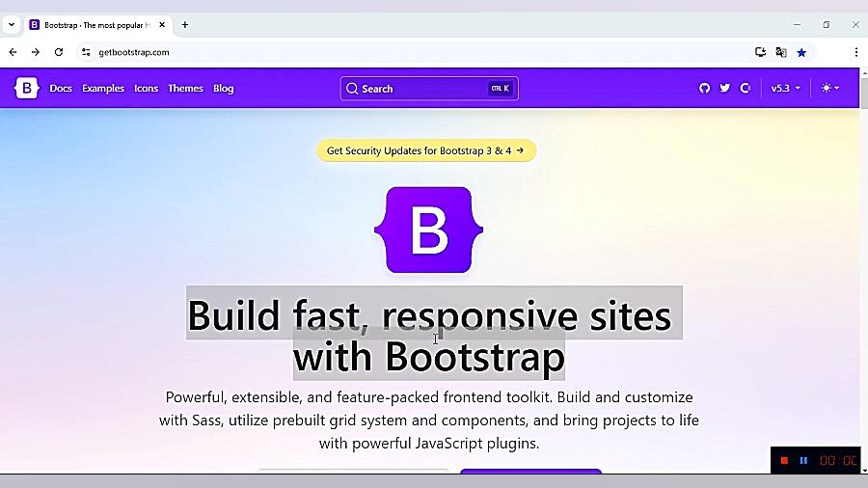Open the Themes navigation link
Image resolution: width=868 pixels, height=488 pixels.
click(x=185, y=89)
